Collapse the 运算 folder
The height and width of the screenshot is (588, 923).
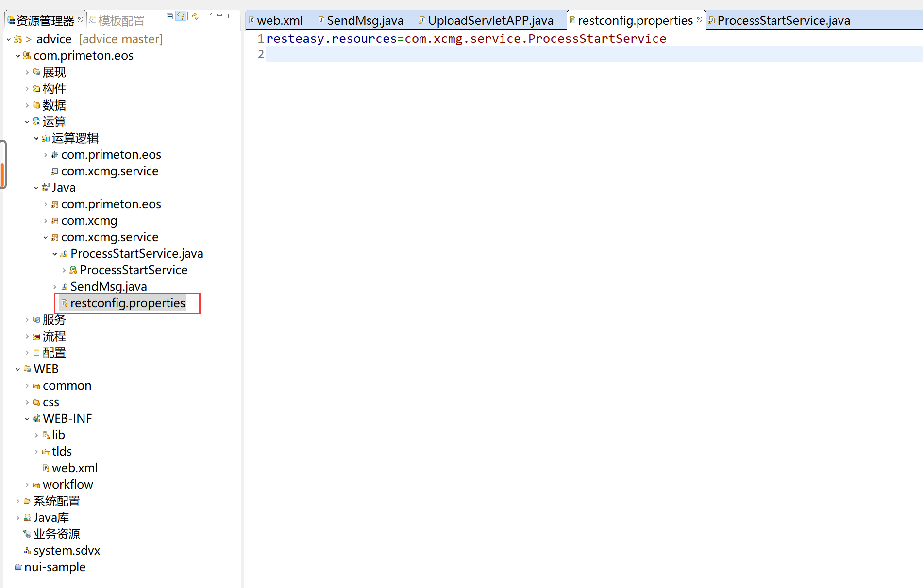(27, 122)
